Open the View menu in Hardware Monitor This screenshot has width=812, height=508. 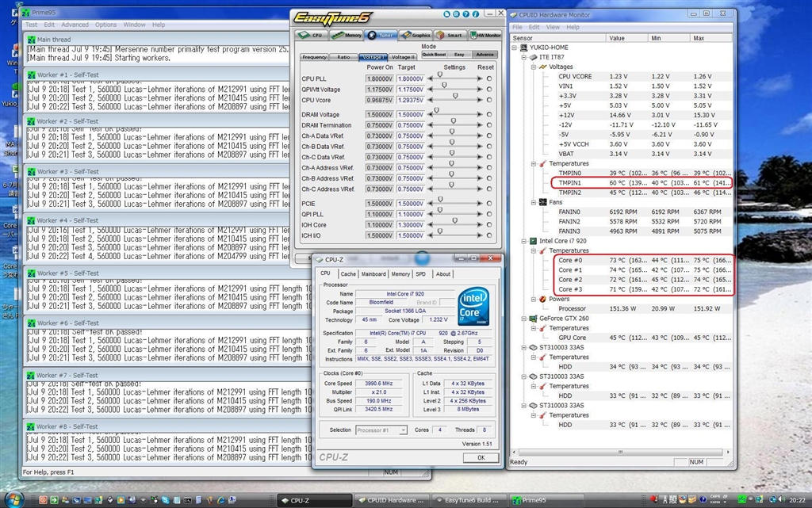(x=553, y=27)
